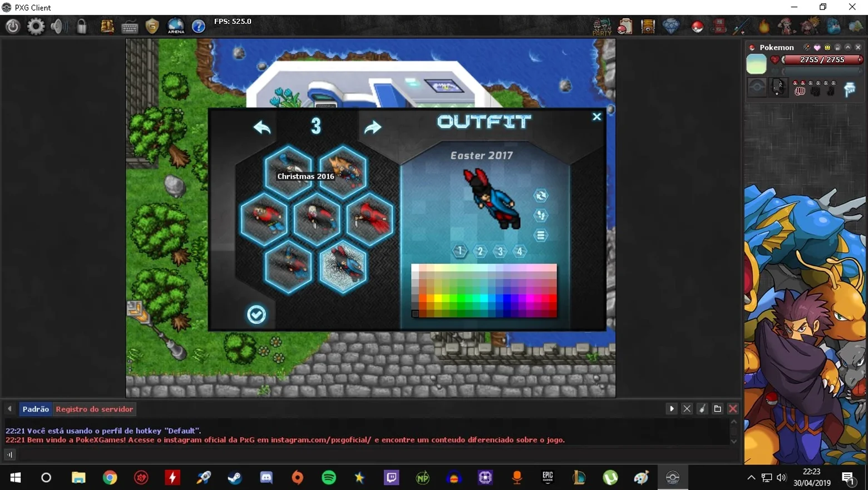Click the order stick icon in Pokemon panel

tap(807, 47)
